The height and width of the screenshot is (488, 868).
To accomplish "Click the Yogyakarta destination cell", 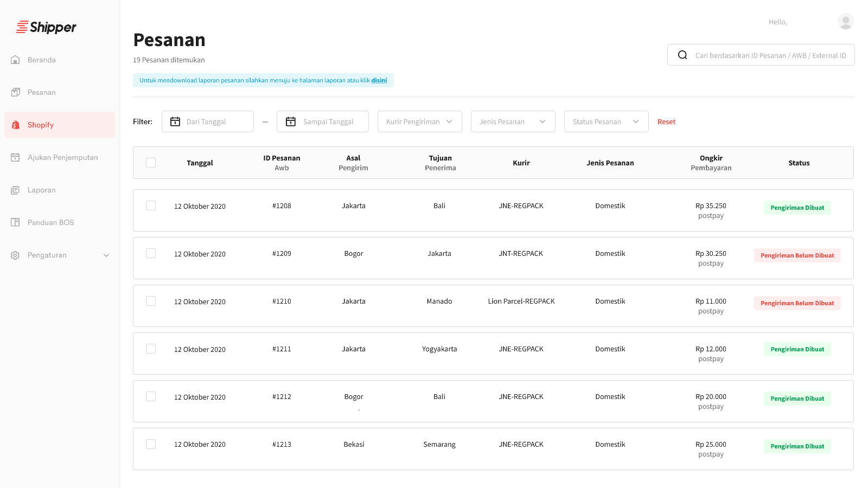I will click(439, 349).
